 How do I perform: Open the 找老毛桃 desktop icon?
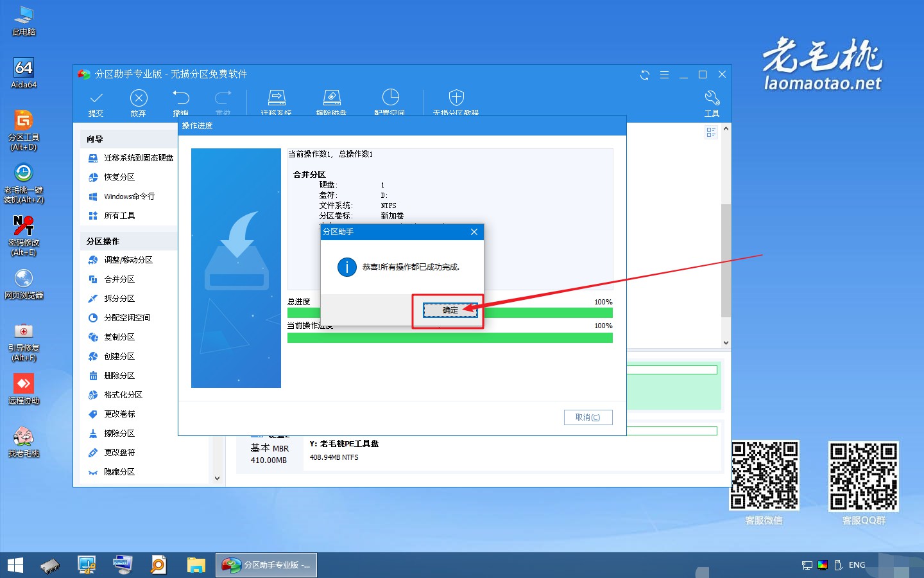pyautogui.click(x=24, y=442)
